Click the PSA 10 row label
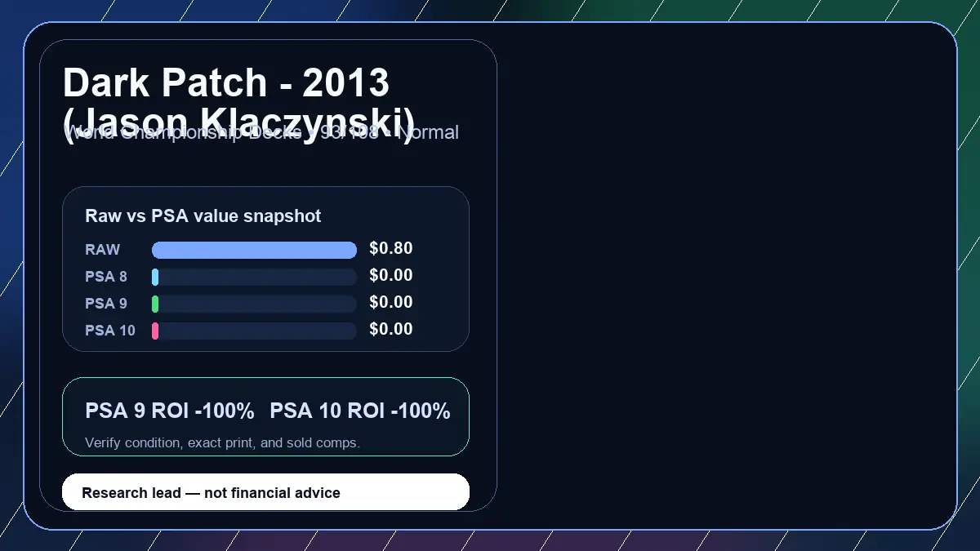This screenshot has height=551, width=980. (x=110, y=331)
